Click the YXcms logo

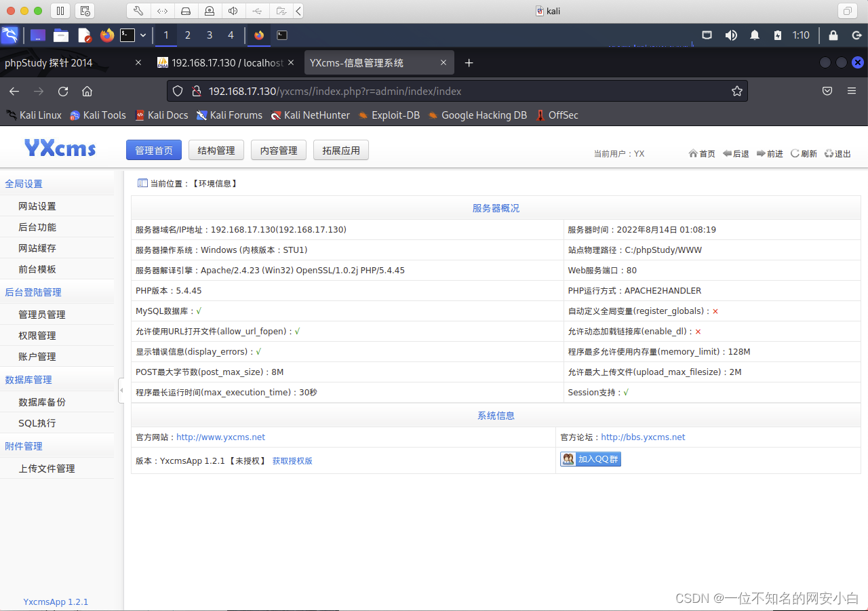click(60, 149)
